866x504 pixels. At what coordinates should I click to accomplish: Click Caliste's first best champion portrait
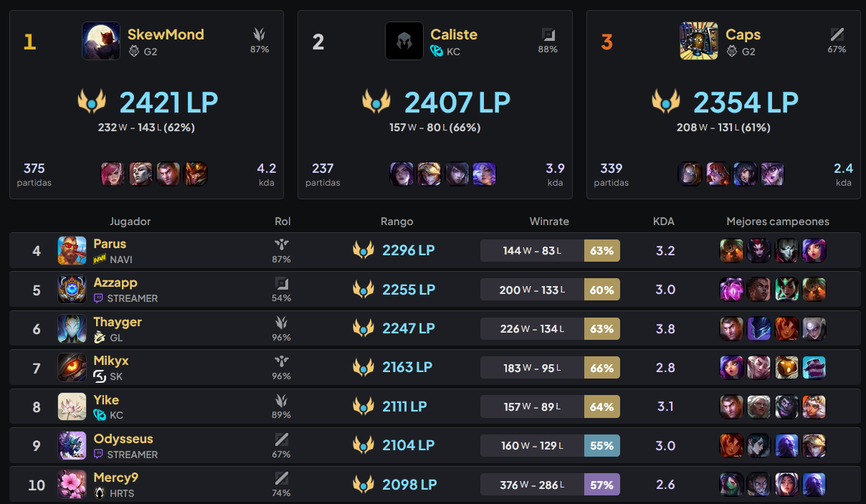[x=402, y=173]
